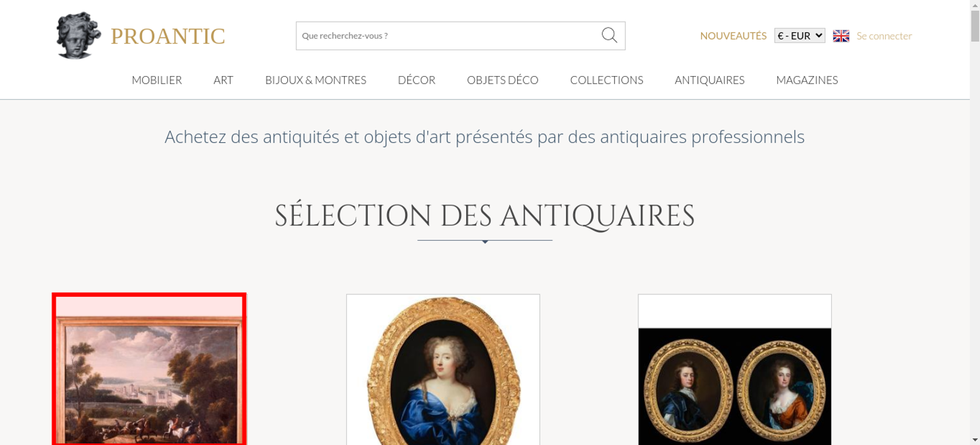The width and height of the screenshot is (980, 445).
Task: Click the Proantic cherub head logo
Action: pyautogui.click(x=78, y=36)
